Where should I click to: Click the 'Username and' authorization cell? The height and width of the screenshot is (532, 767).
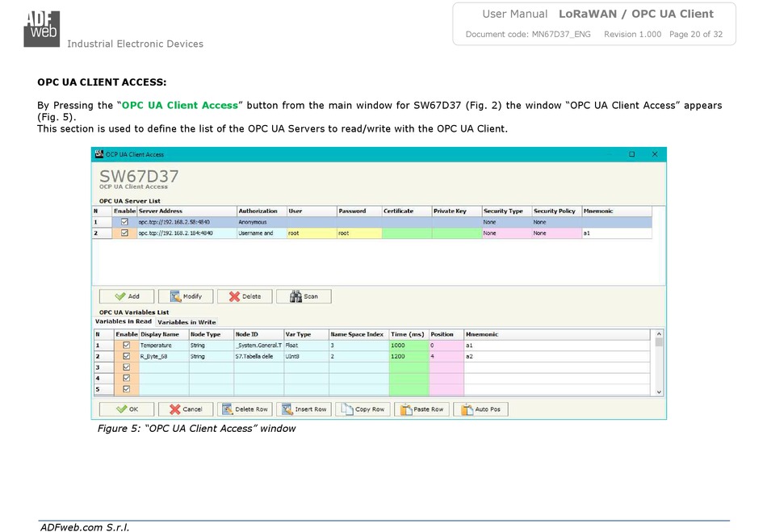pyautogui.click(x=262, y=233)
